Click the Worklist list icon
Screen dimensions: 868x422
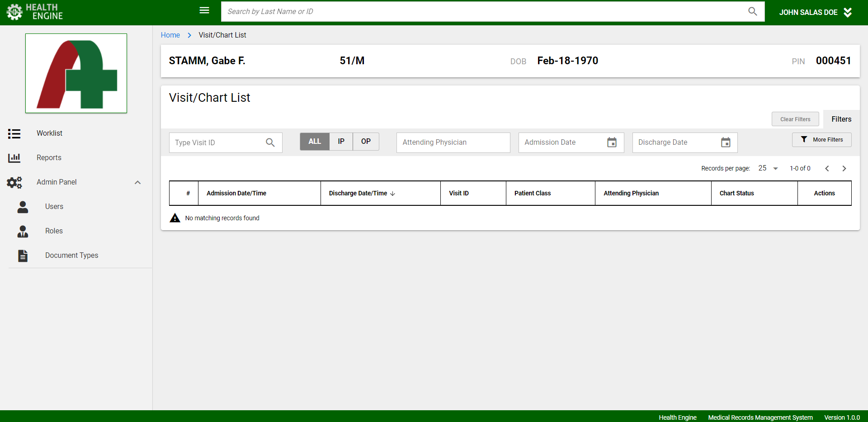pyautogui.click(x=14, y=133)
